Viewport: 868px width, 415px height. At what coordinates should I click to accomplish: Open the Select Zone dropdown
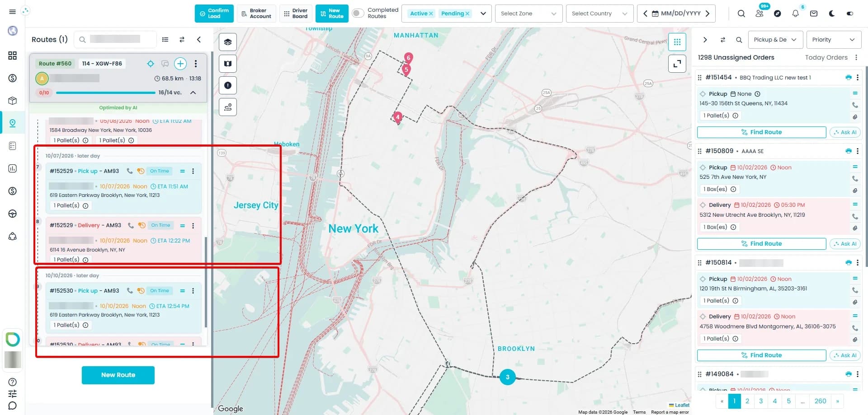pyautogui.click(x=528, y=14)
